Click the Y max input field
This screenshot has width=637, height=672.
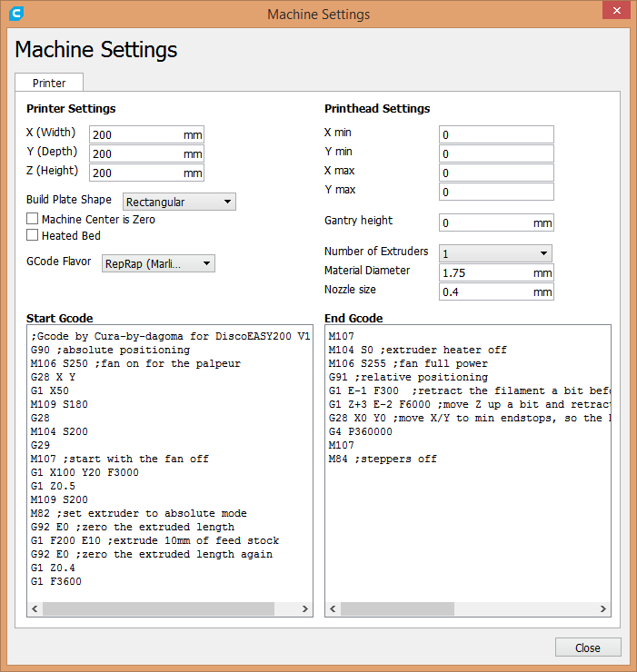496,192
